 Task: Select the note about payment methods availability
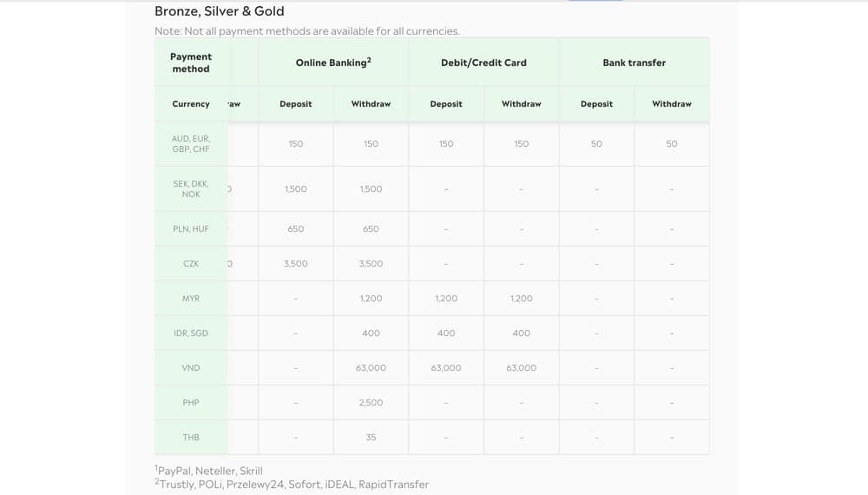coord(307,31)
